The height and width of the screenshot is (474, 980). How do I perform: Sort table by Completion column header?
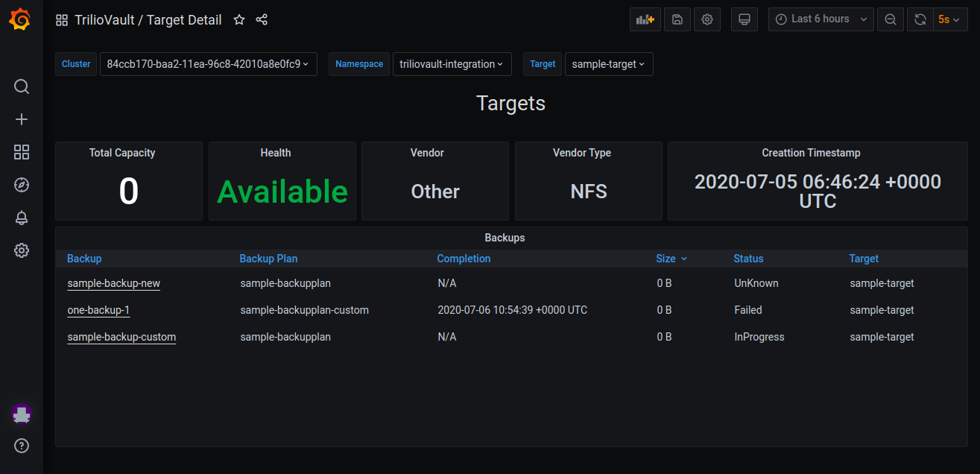pos(464,259)
